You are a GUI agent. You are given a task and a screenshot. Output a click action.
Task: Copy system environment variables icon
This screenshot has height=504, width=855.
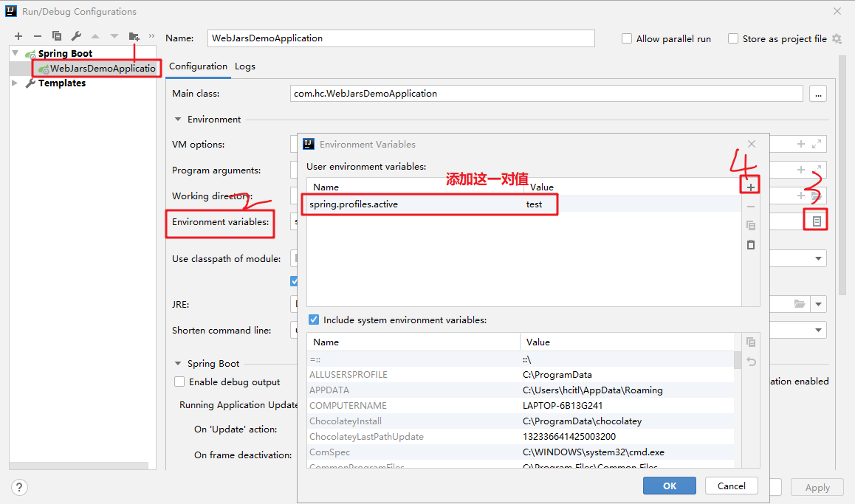point(751,342)
